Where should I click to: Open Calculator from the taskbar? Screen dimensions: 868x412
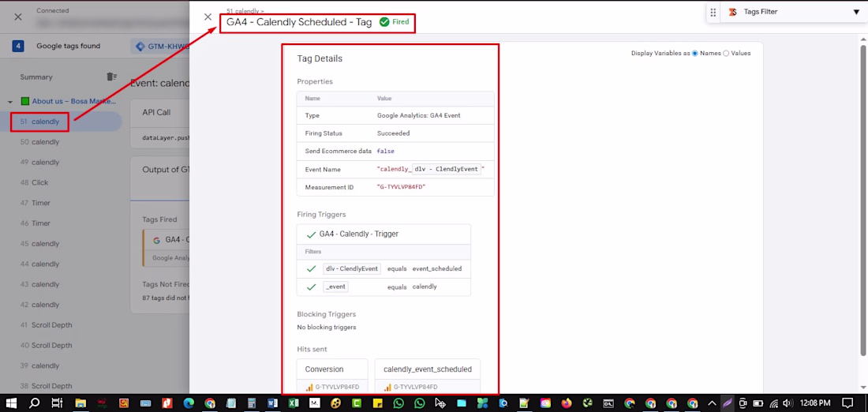click(251, 403)
